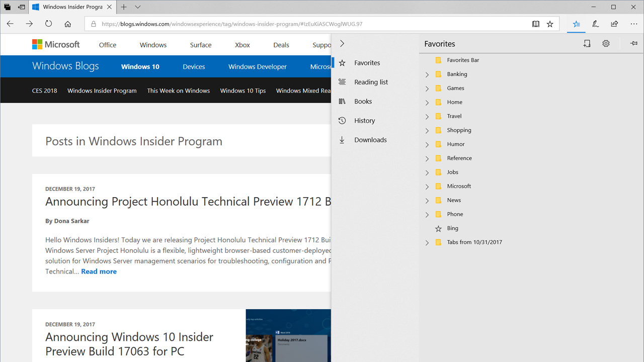Expand the Banking favorites folder
Screen dimensions: 644x362
point(427,74)
